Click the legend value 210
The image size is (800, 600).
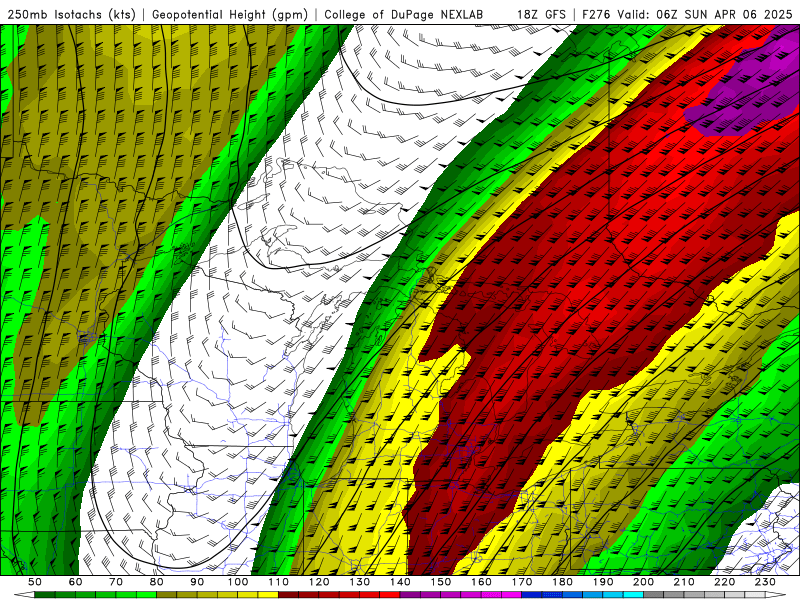(x=684, y=582)
